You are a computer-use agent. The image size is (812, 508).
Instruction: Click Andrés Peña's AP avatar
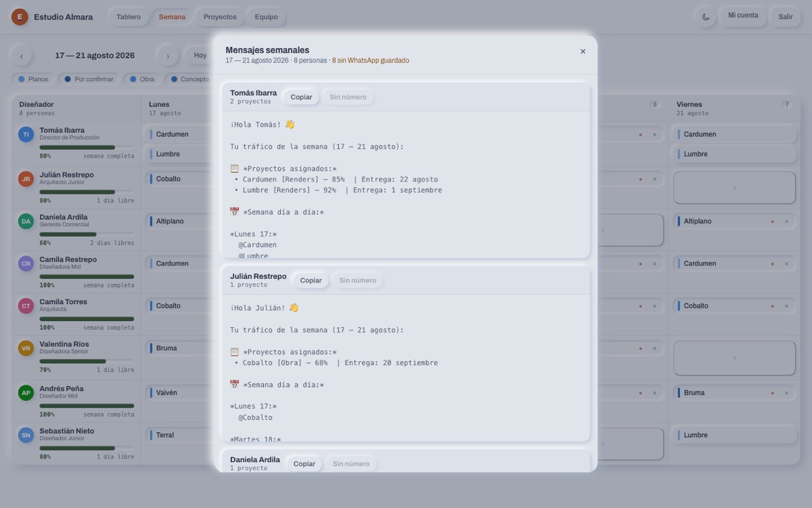(x=26, y=393)
